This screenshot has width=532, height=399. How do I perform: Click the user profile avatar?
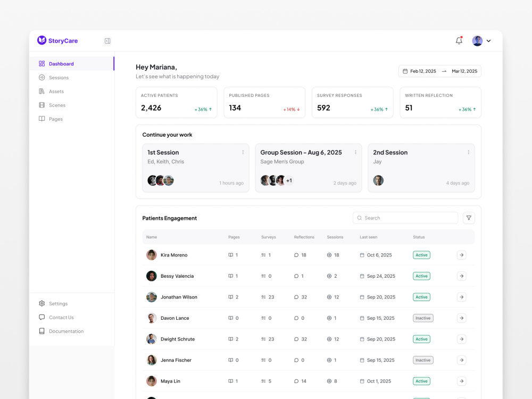tap(477, 41)
